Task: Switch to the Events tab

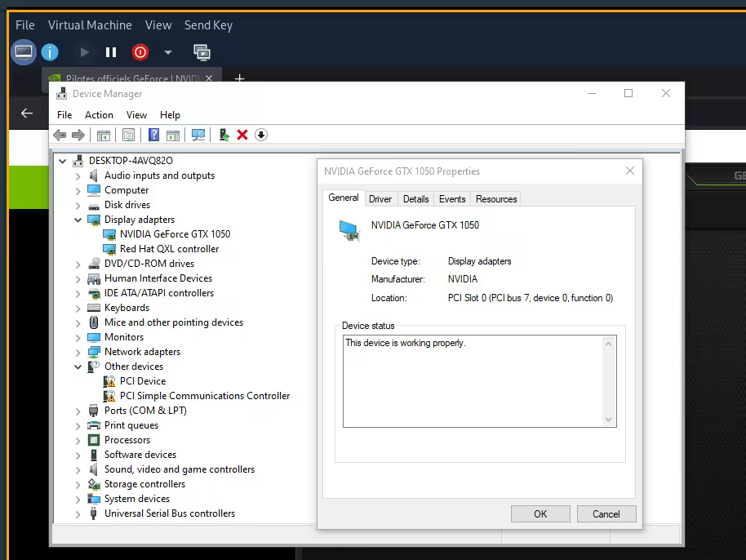Action: (x=452, y=199)
